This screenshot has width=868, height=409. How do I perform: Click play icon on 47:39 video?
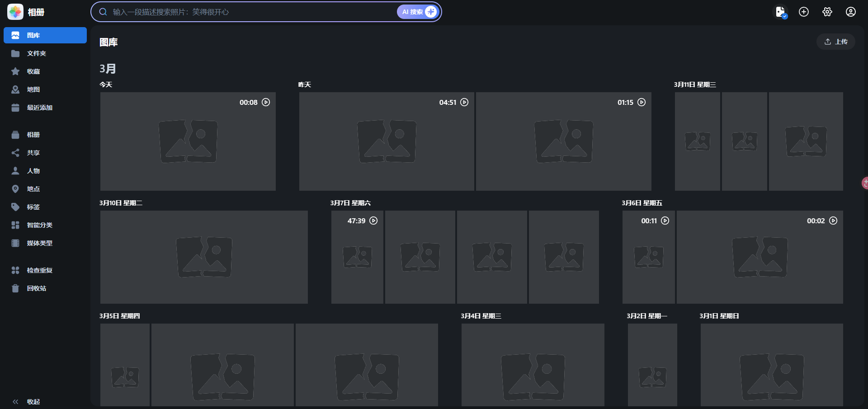coord(373,221)
